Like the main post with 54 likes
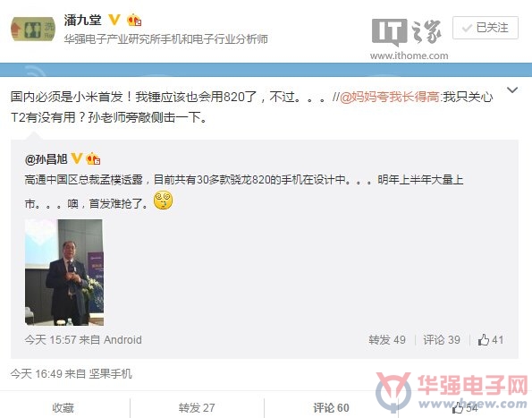 click(x=465, y=407)
